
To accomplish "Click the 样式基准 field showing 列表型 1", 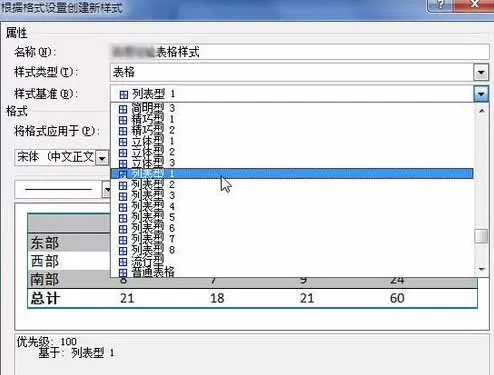I will point(292,94).
